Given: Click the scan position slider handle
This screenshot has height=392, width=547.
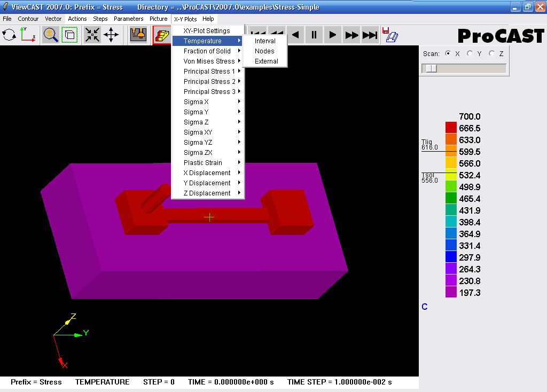Looking at the screenshot, I should (431, 68).
